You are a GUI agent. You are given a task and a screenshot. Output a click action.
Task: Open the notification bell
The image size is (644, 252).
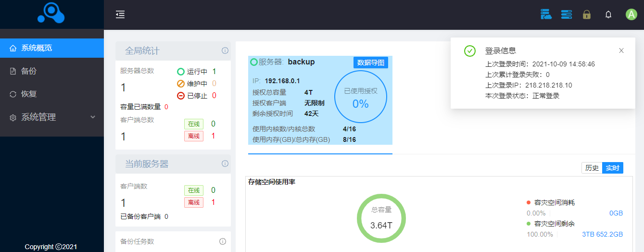coord(608,15)
